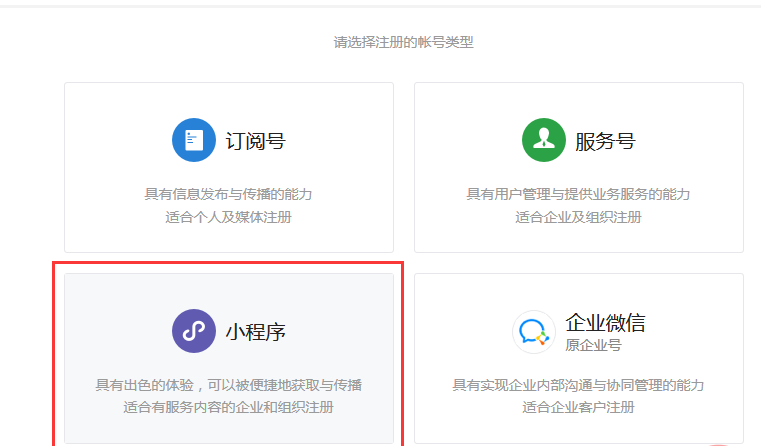Click the 原企业号 subtitle text

click(593, 345)
